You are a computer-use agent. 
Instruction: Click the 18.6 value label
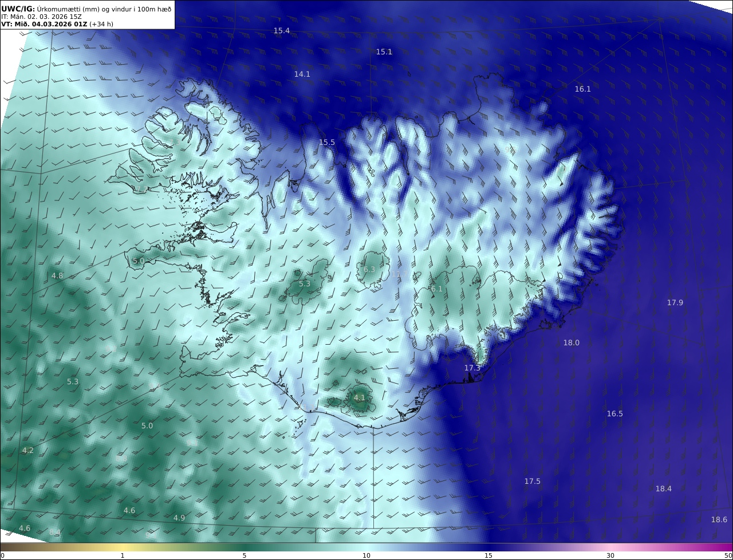point(719,519)
